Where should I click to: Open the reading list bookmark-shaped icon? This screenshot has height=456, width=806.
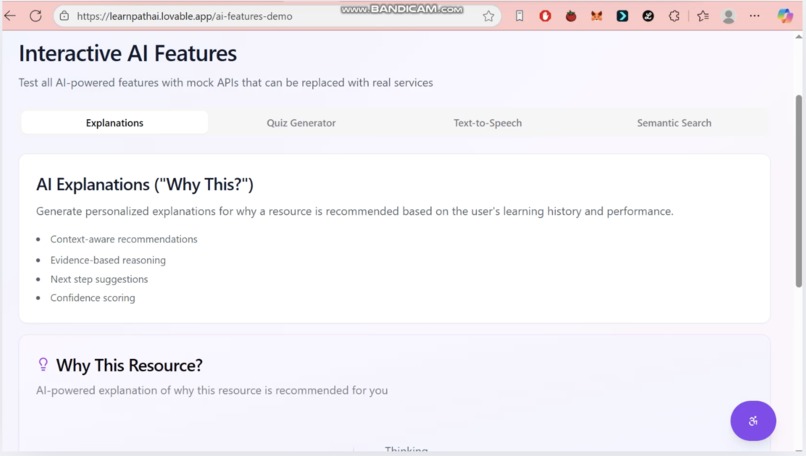(519, 16)
